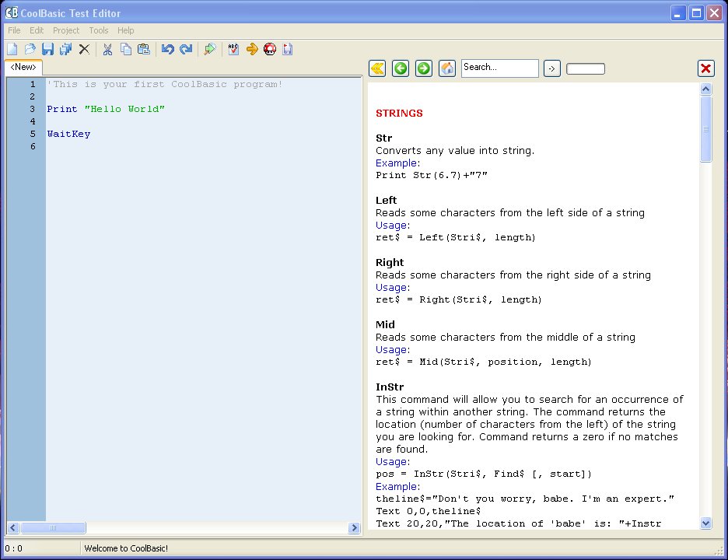This screenshot has width=728, height=560.
Task: Open the help home page icon
Action: [447, 68]
